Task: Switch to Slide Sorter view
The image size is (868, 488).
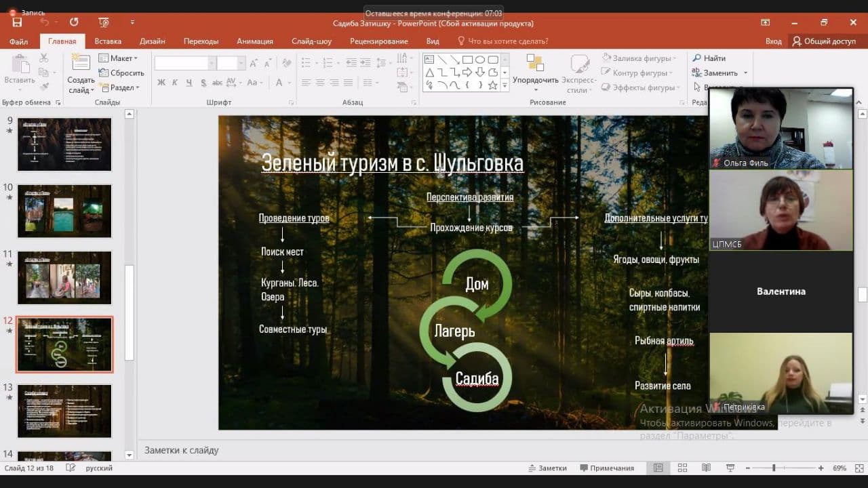Action: (x=682, y=468)
